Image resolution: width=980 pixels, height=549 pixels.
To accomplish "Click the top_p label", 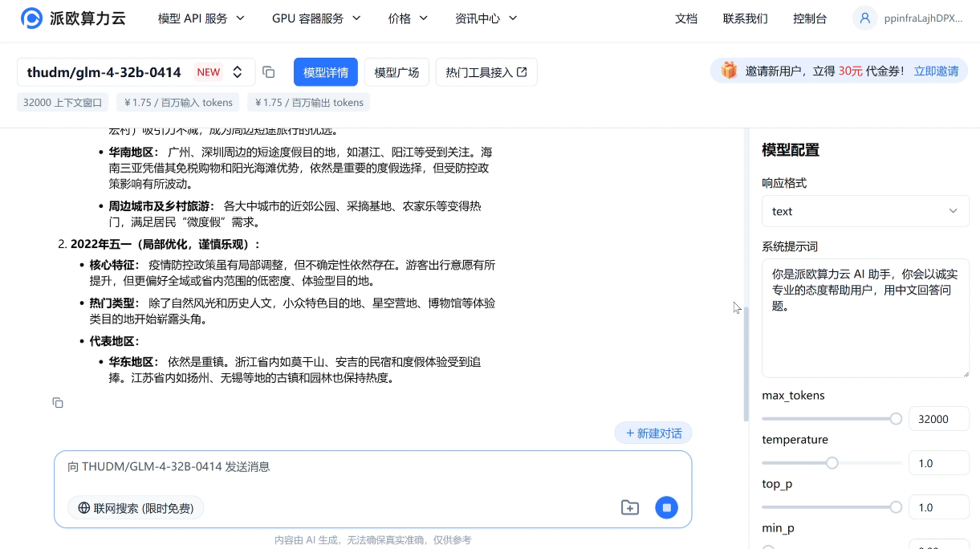I will [x=778, y=484].
